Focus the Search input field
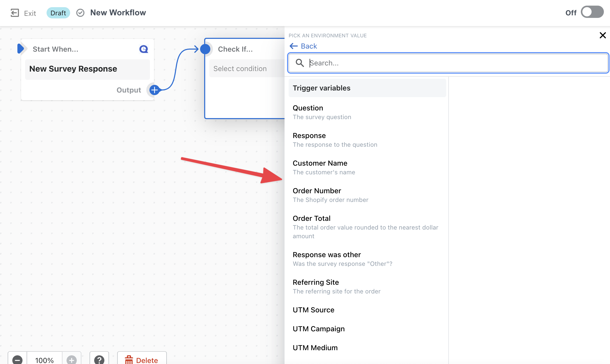 [448, 63]
